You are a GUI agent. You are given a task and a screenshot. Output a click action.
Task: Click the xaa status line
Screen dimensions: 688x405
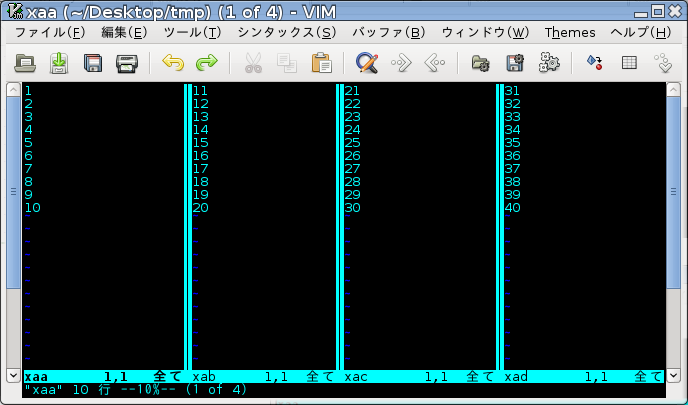(x=103, y=376)
